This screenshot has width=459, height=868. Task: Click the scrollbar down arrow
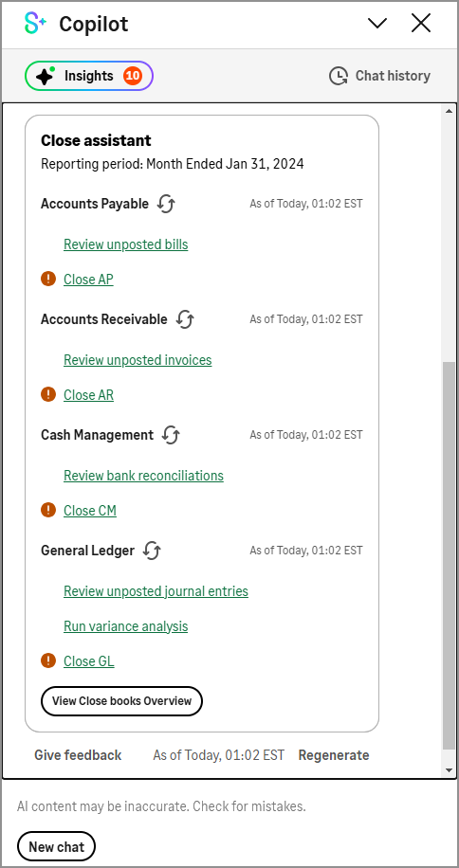pos(449,770)
